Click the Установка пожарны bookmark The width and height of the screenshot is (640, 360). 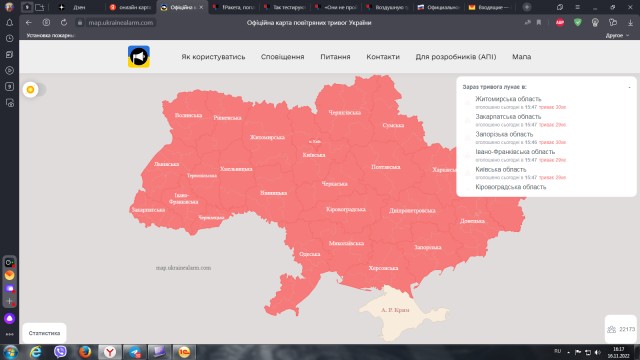(x=50, y=36)
